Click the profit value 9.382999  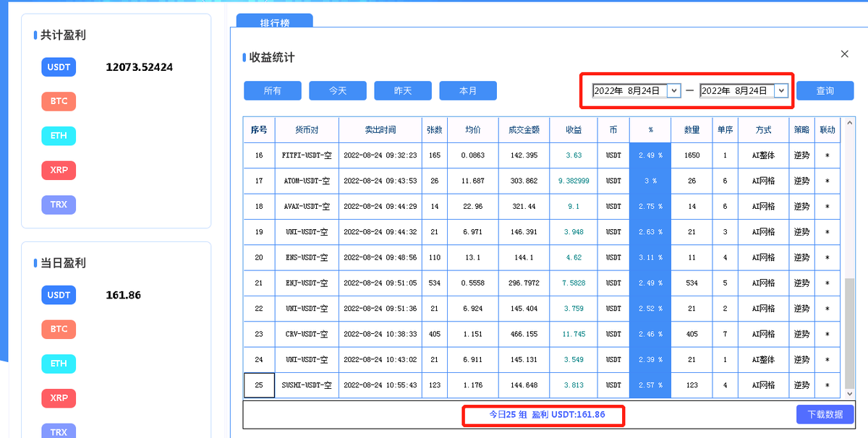[x=574, y=181]
